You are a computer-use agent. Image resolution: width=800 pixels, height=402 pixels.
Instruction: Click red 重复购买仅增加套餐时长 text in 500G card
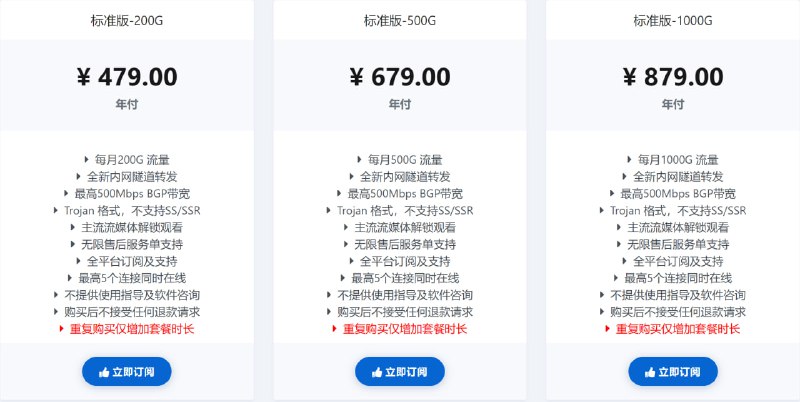click(x=405, y=329)
